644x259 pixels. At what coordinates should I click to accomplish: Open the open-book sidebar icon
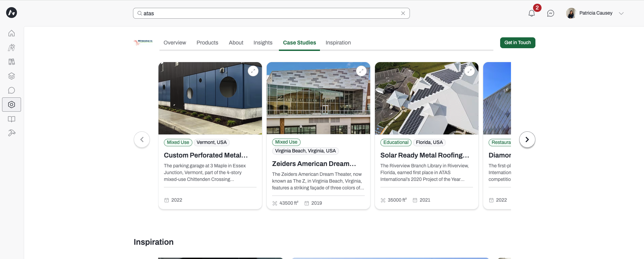12,119
